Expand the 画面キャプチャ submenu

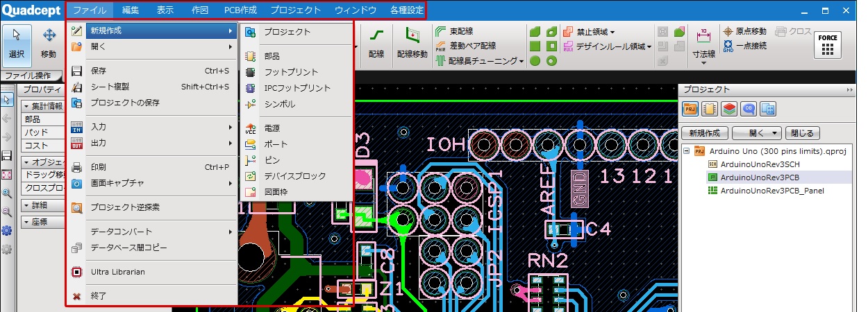[x=153, y=183]
